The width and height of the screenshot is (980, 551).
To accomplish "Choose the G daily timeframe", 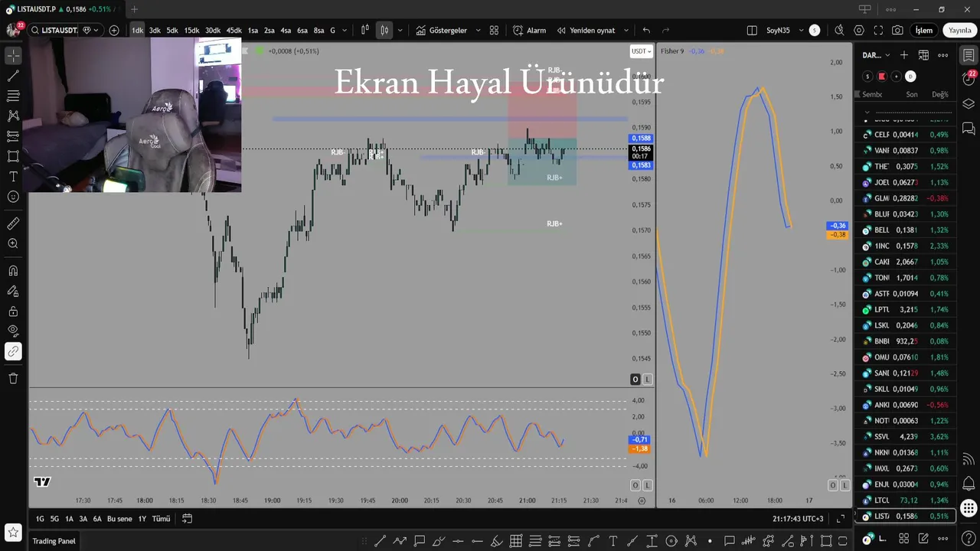I will [x=332, y=31].
